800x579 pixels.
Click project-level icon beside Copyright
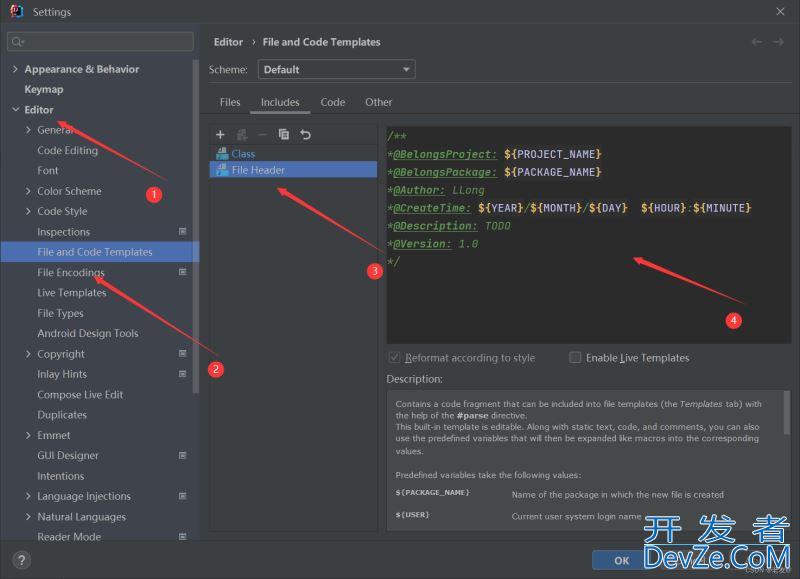coord(183,354)
